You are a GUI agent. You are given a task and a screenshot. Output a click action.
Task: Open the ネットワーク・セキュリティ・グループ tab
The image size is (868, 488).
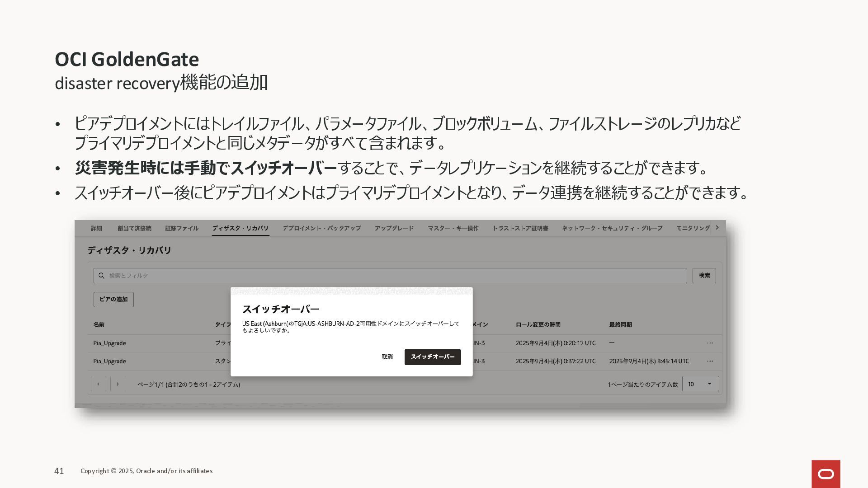[x=612, y=228]
